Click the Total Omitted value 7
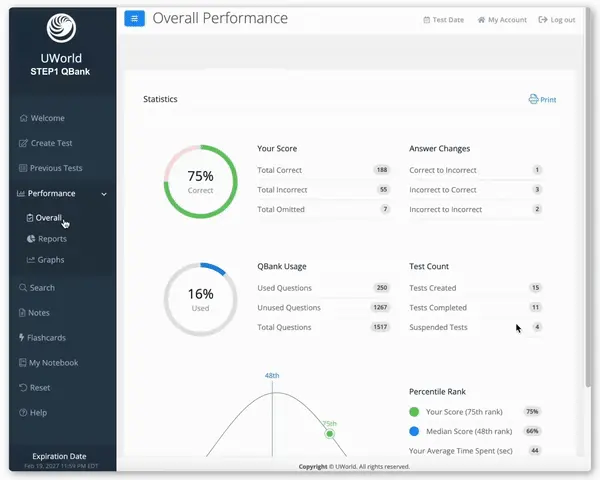This screenshot has height=480, width=600. [x=385, y=209]
